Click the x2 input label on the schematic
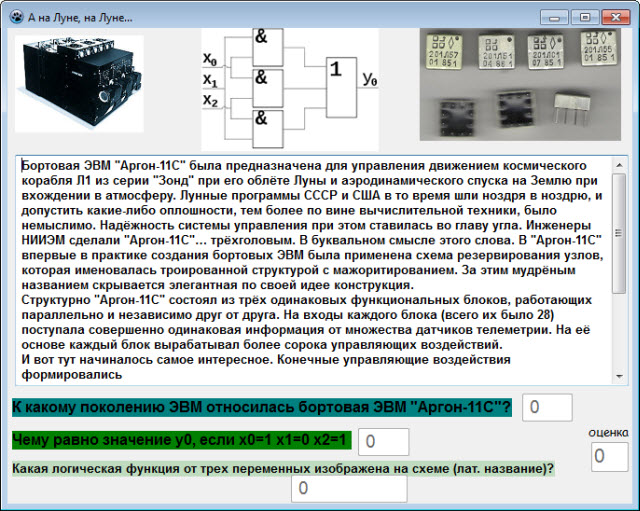The width and height of the screenshot is (640, 511). [x=209, y=101]
